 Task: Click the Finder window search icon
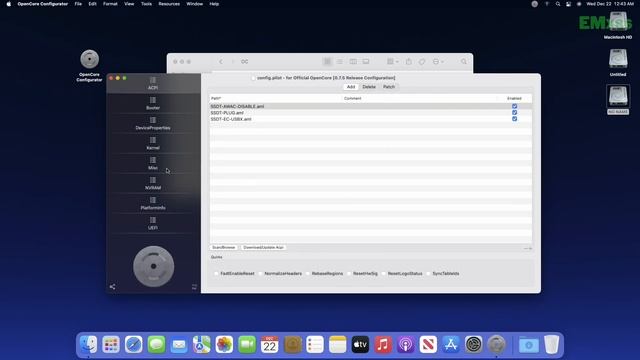click(x=464, y=62)
